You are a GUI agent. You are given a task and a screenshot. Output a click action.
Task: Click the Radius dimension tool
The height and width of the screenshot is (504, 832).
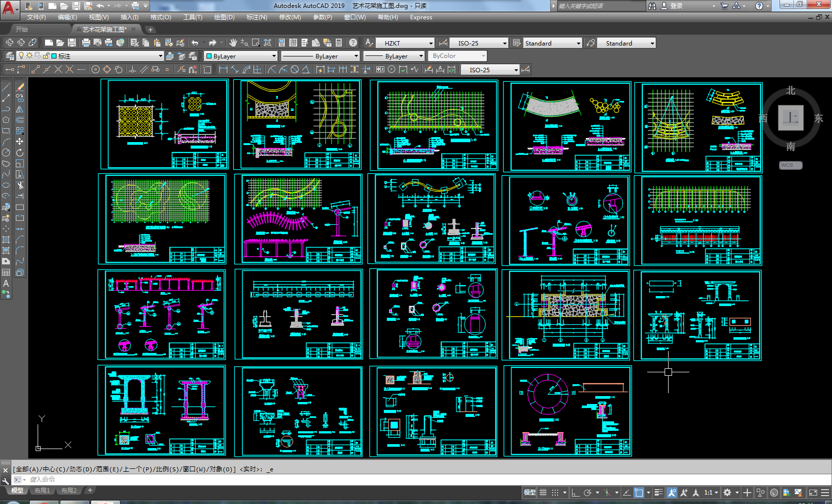click(271, 70)
